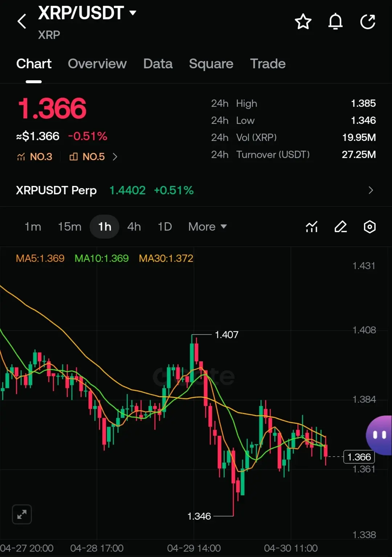
Task: Switch to the Chart tab
Action: click(34, 64)
